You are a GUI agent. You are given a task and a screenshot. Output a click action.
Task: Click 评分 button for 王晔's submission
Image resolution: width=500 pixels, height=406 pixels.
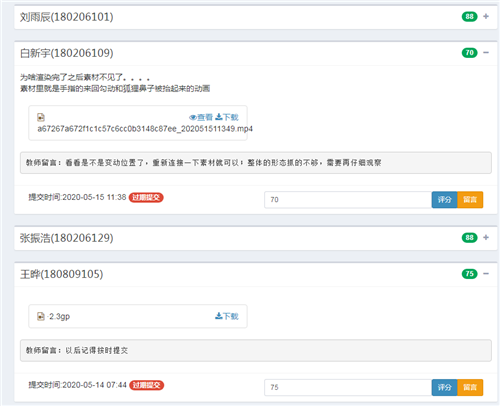444,387
